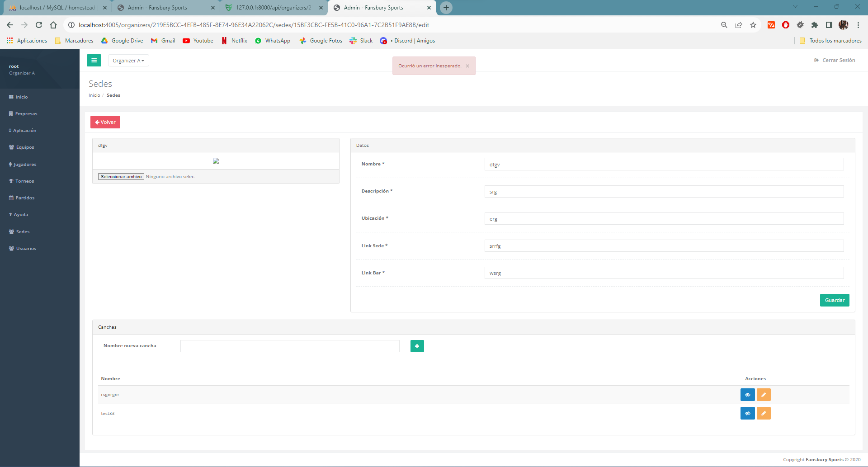Open the Organizer A dropdown
The width and height of the screenshot is (868, 467).
(x=128, y=61)
